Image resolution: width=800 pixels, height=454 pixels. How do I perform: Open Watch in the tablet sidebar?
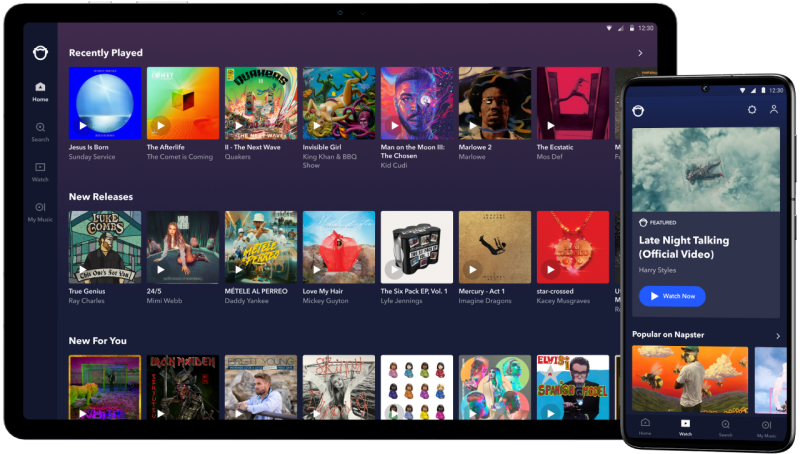pos(40,172)
